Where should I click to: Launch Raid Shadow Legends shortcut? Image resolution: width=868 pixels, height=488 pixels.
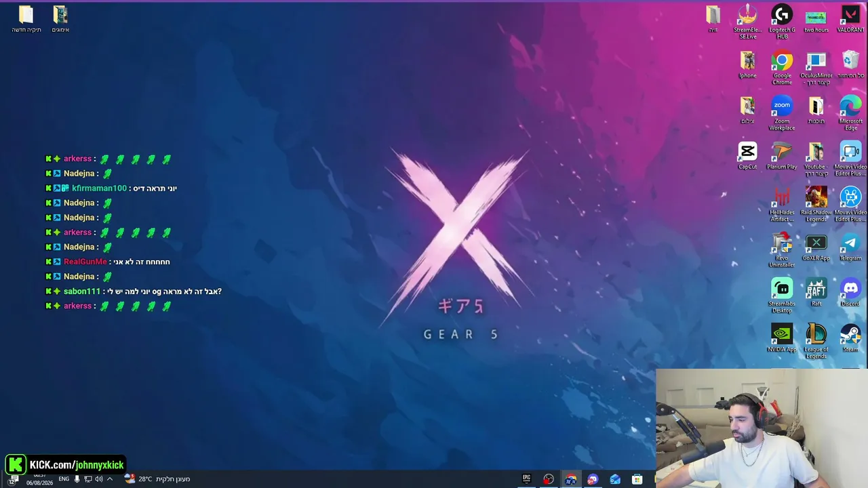tap(816, 205)
